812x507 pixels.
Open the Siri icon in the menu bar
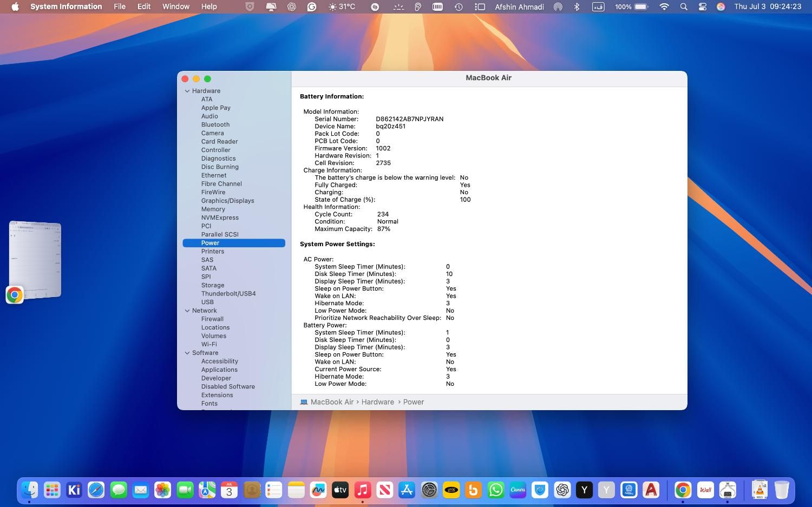[721, 6]
